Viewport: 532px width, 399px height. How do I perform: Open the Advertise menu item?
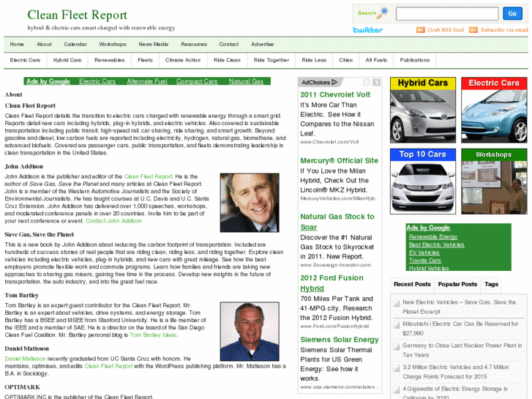(262, 44)
